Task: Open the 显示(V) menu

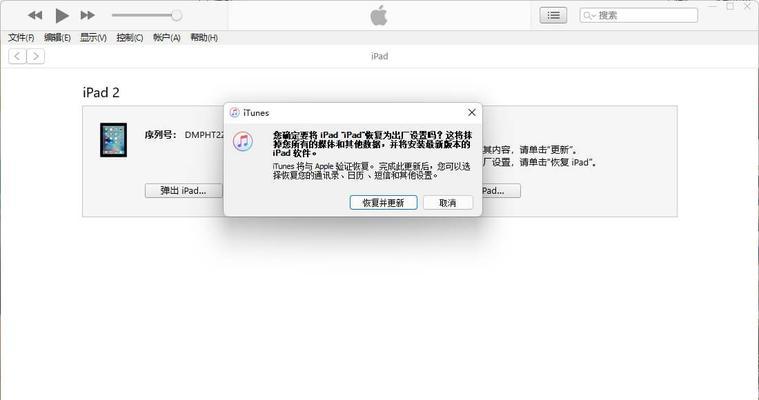Action: [93, 37]
